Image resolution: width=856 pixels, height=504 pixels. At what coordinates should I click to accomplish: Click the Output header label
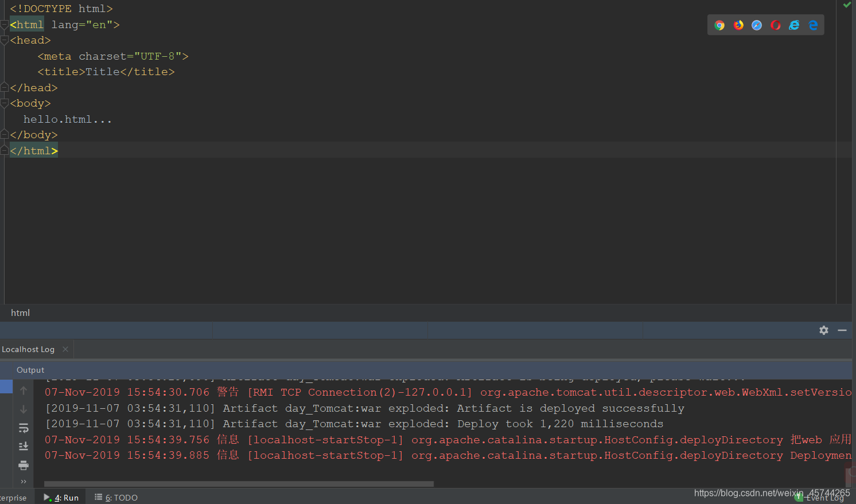(x=30, y=370)
